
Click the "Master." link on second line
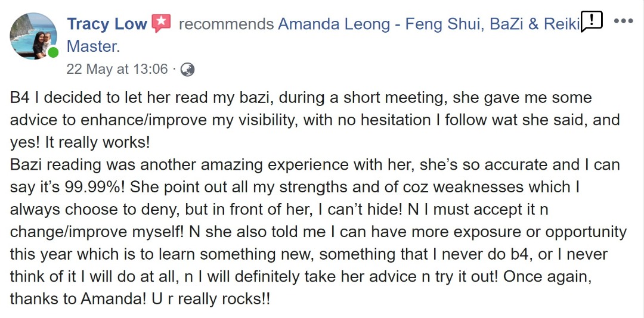click(x=93, y=46)
